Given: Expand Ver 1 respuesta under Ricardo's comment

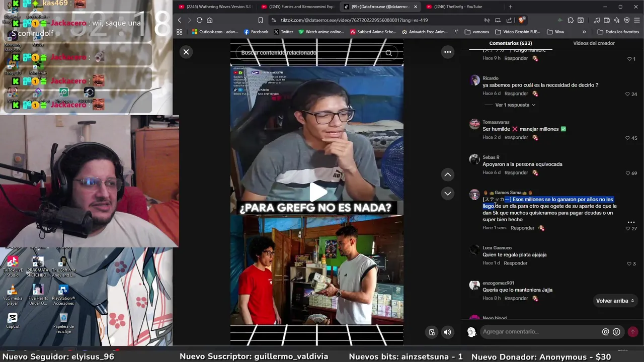Looking at the screenshot, I should point(515,105).
